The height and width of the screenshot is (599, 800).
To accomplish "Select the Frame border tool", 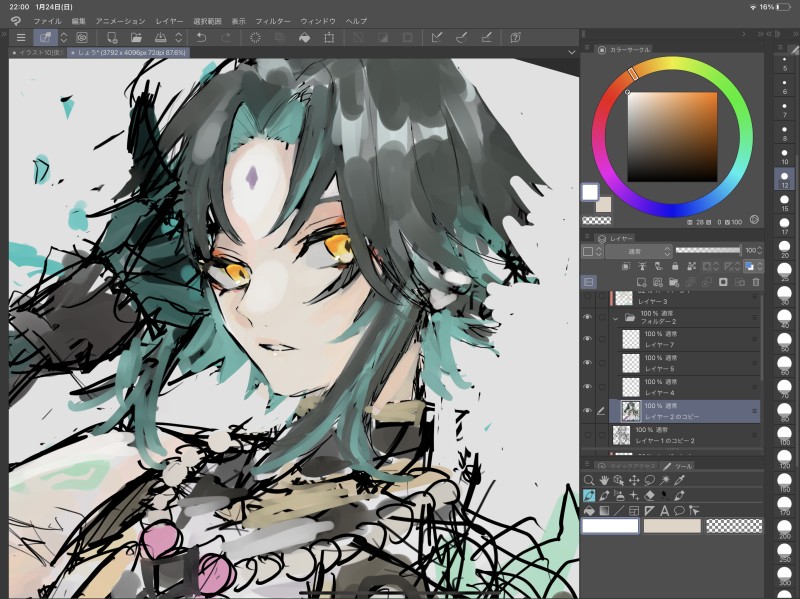I will tap(634, 510).
